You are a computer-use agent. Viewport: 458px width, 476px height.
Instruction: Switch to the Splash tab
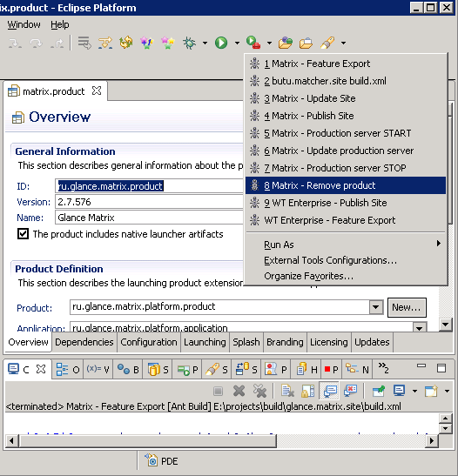pyautogui.click(x=246, y=342)
